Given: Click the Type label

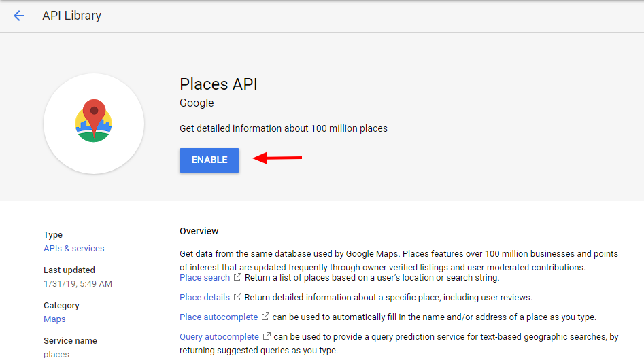Looking at the screenshot, I should pos(53,235).
